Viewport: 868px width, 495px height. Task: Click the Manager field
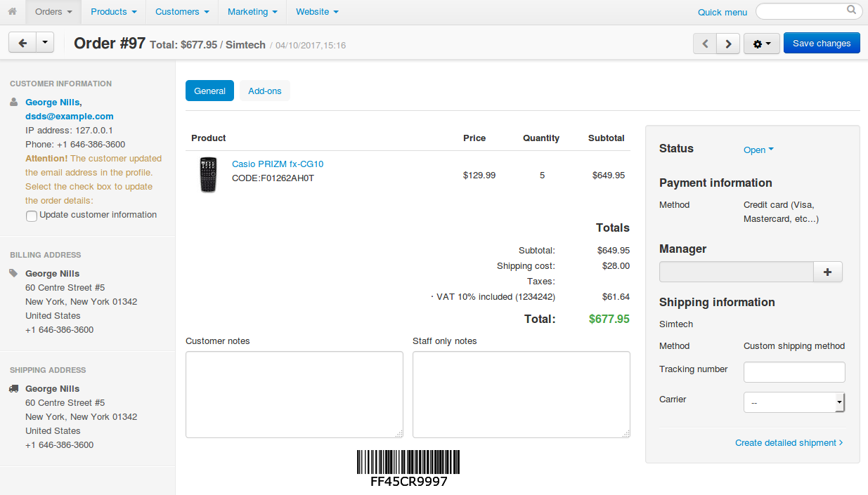coord(737,272)
